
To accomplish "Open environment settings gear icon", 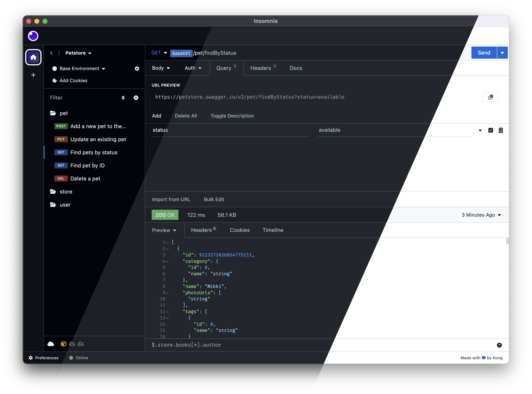I will [x=137, y=69].
